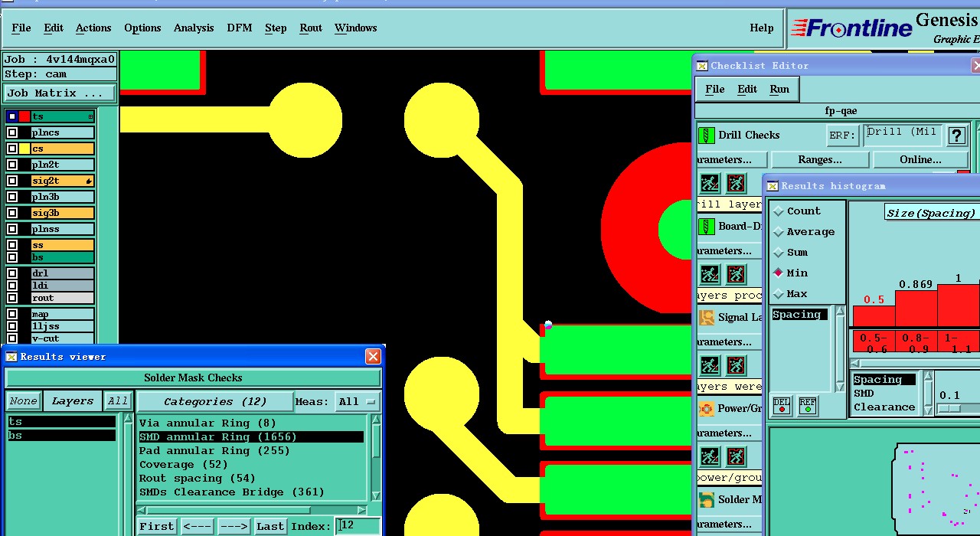
Task: Open the Job Matrix dialog
Action: [x=60, y=93]
